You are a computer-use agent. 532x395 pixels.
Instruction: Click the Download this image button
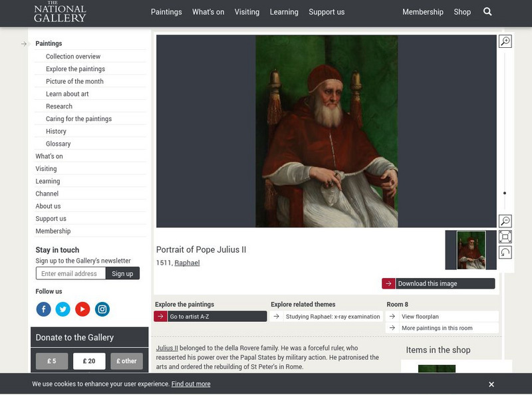438,283
